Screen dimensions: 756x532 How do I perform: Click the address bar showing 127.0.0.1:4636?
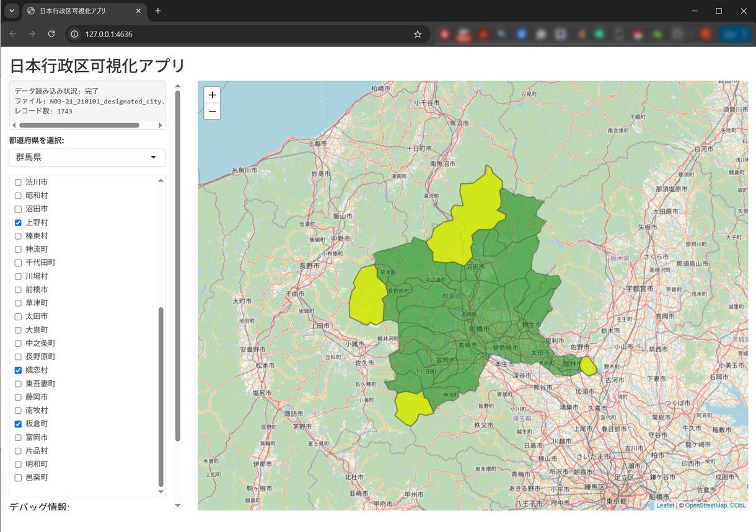point(248,34)
